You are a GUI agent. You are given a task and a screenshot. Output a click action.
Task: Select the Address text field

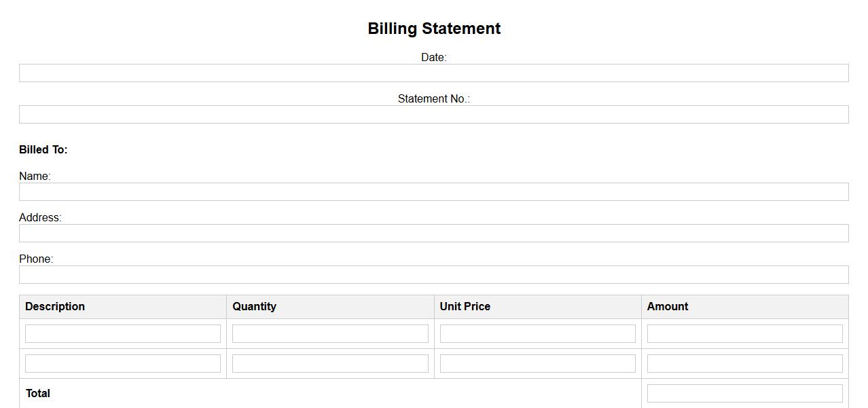point(433,234)
